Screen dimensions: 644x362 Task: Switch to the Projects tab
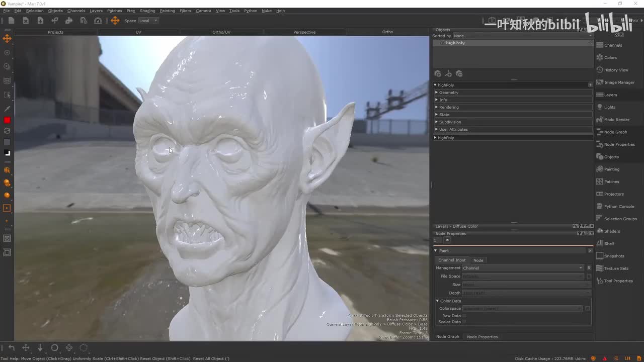55,32
